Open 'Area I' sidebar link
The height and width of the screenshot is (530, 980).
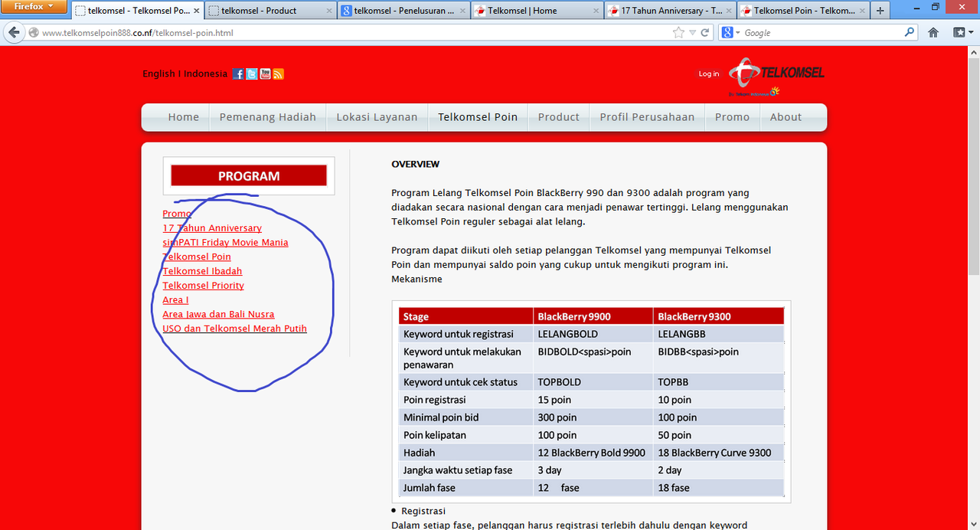tap(175, 299)
